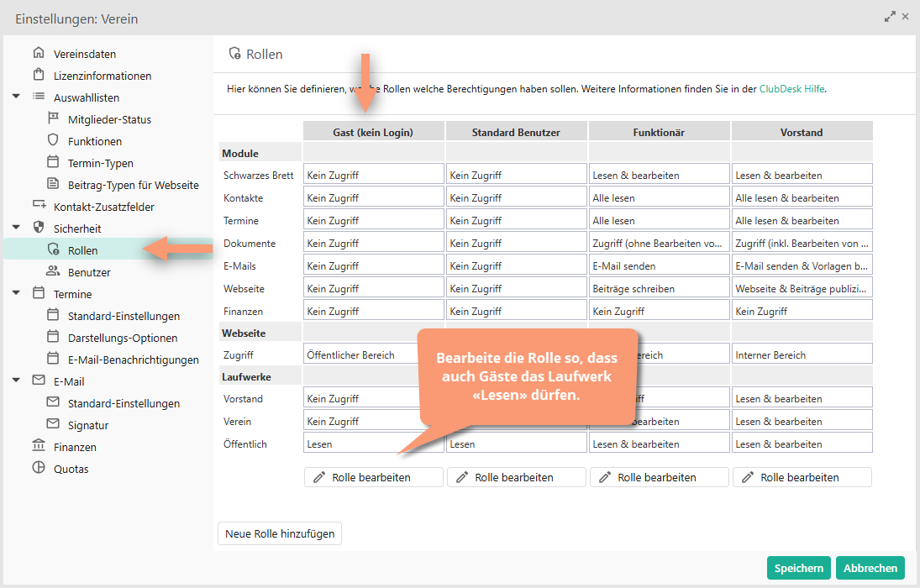Click Vorstand cell 'Interner Bereich'
Screen dimensions: 920x588
(x=802, y=355)
